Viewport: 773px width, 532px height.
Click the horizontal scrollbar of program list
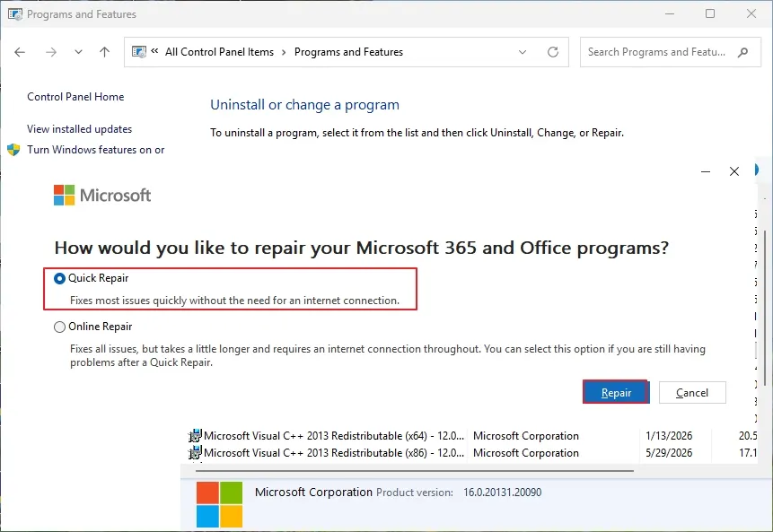414,471
